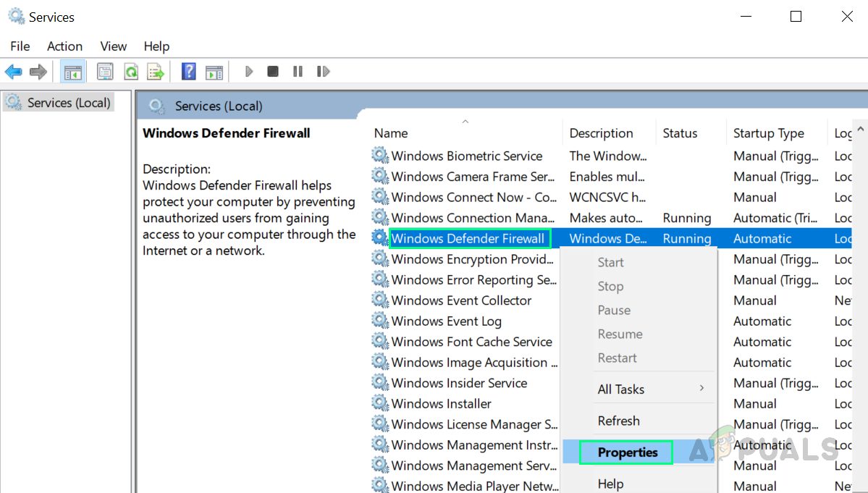The height and width of the screenshot is (493, 868).
Task: Click gear icon of Windows Connection Manager
Action: (380, 217)
